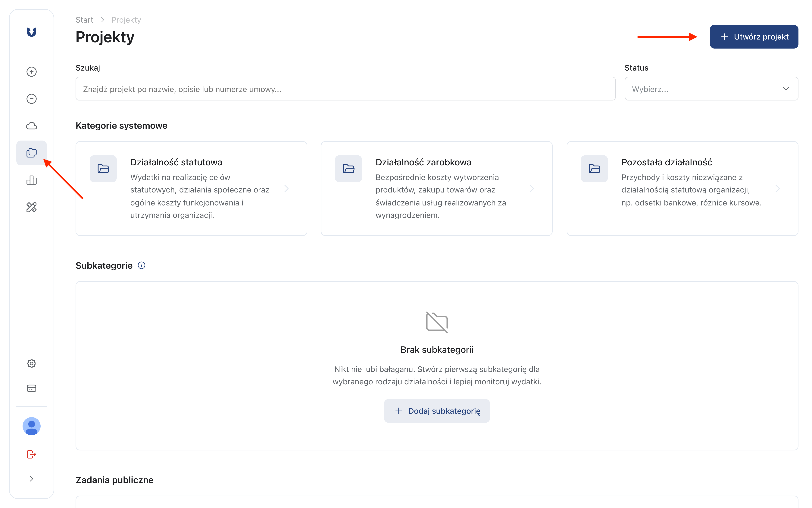Open Działalność statutowa card title
This screenshot has width=812, height=508.
coord(176,162)
